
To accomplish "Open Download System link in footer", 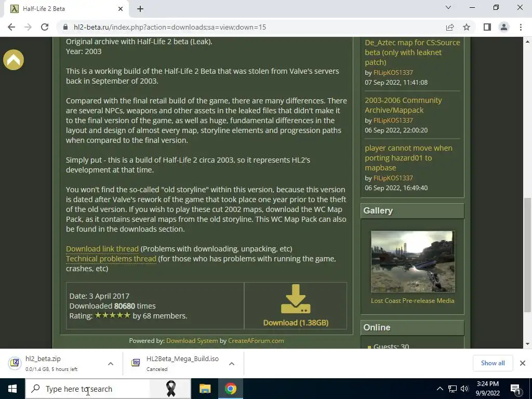I will click(192, 341).
